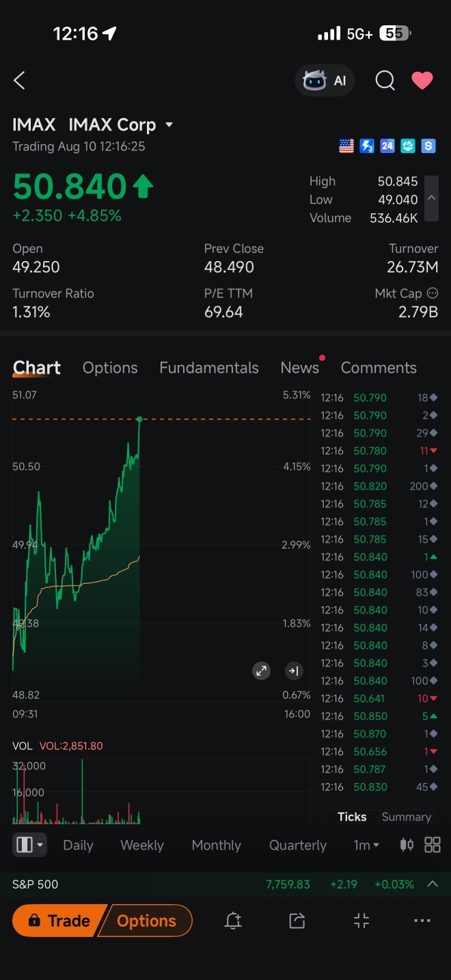Tap the volume bar chart area
This screenshot has height=980, width=451.
click(162, 791)
